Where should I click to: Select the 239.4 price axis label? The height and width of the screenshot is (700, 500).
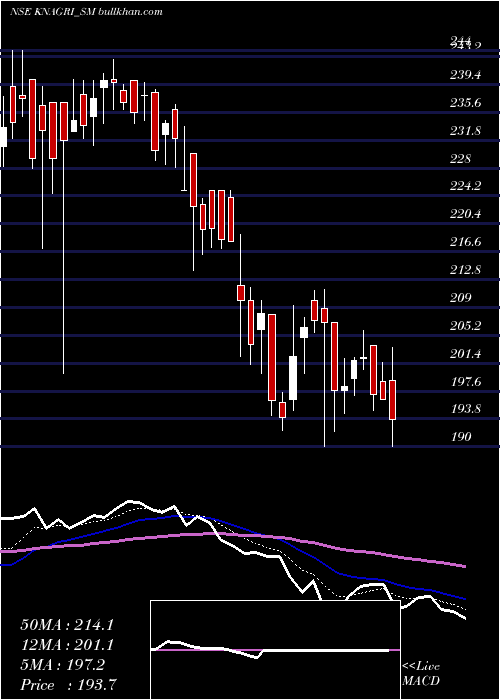tap(466, 75)
